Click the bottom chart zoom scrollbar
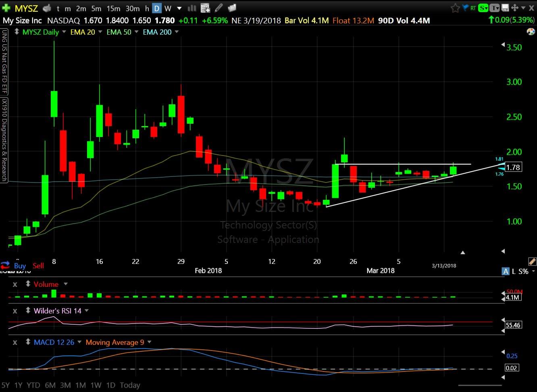Image resolution: width=537 pixels, height=392 pixels. pyautogui.click(x=480, y=385)
